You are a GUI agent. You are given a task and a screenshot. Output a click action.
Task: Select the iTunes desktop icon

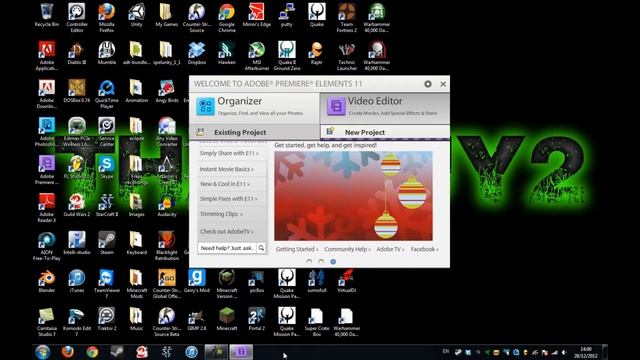tap(77, 281)
